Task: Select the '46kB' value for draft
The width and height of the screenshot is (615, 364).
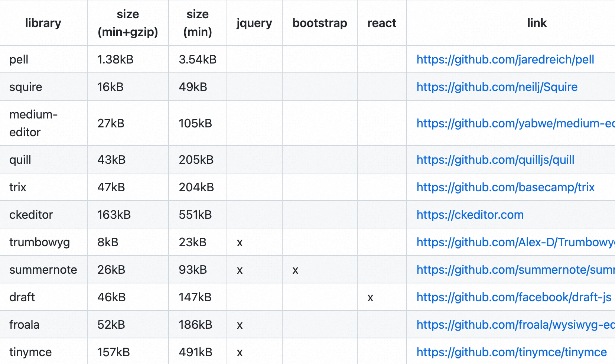Action: [x=111, y=297]
